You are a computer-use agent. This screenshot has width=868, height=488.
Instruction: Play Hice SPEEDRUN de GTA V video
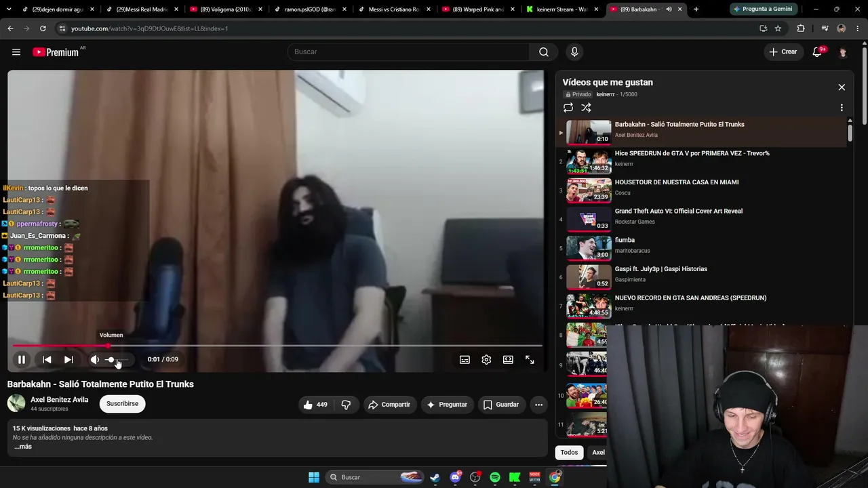(702, 161)
